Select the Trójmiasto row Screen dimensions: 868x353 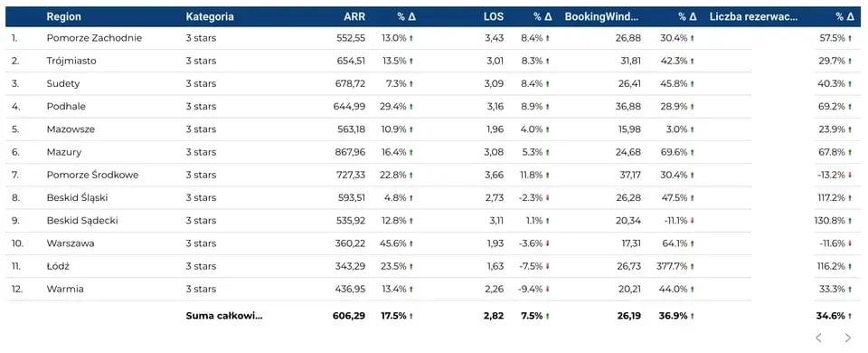point(434,61)
